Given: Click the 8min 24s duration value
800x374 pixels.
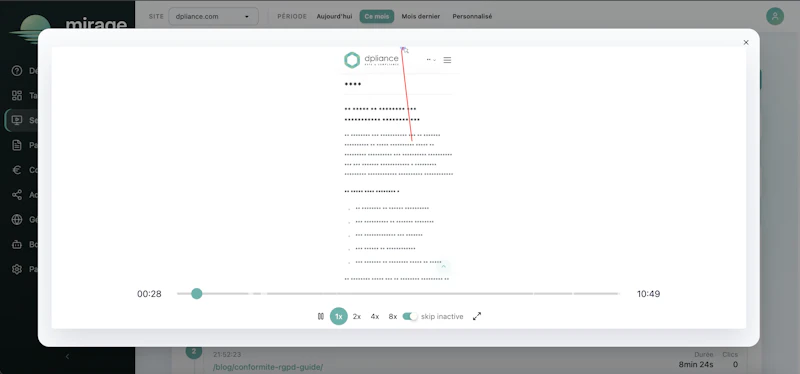Looking at the screenshot, I should (x=696, y=364).
